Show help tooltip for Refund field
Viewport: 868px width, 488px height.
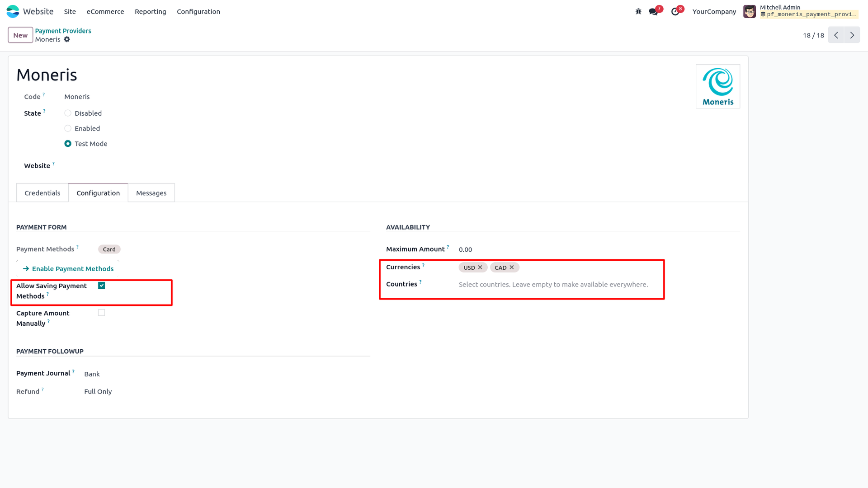[42, 389]
